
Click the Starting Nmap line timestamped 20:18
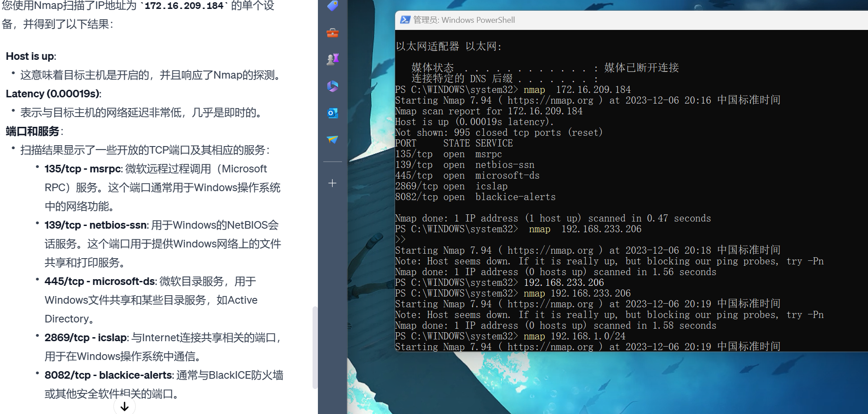(588, 251)
